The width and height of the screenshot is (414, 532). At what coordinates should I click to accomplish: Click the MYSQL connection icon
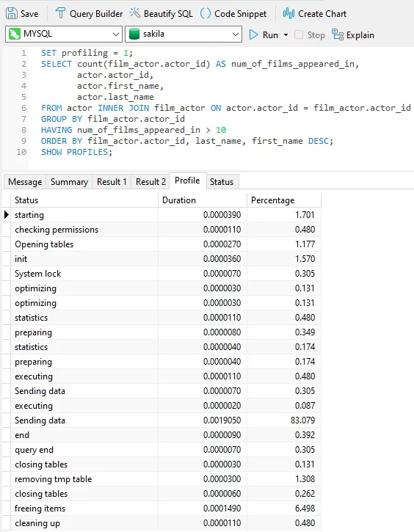tap(14, 34)
